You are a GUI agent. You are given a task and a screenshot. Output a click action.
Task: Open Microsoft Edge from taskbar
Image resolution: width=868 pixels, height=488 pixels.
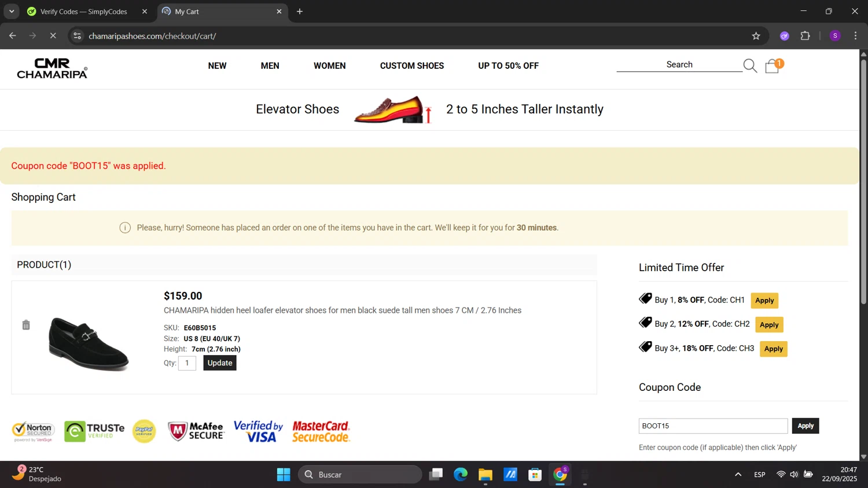pyautogui.click(x=461, y=475)
